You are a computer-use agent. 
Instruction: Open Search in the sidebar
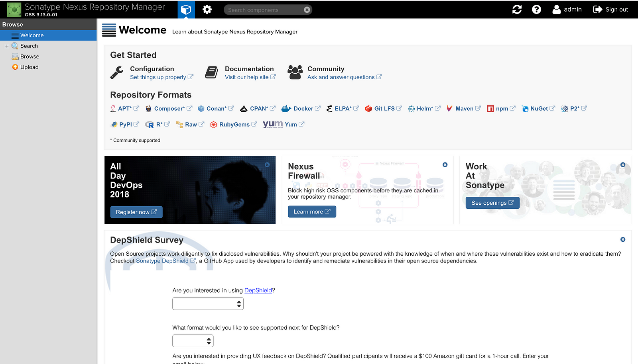(x=29, y=46)
